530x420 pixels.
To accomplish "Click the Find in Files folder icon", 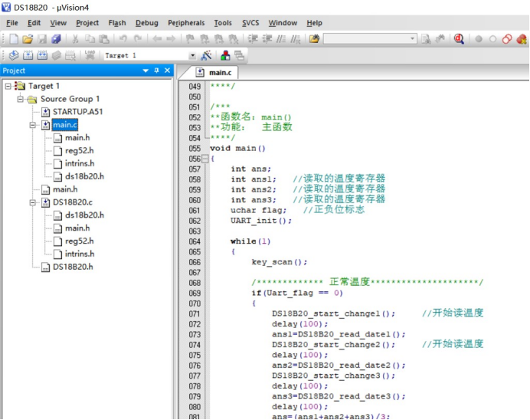I will pyautogui.click(x=314, y=39).
